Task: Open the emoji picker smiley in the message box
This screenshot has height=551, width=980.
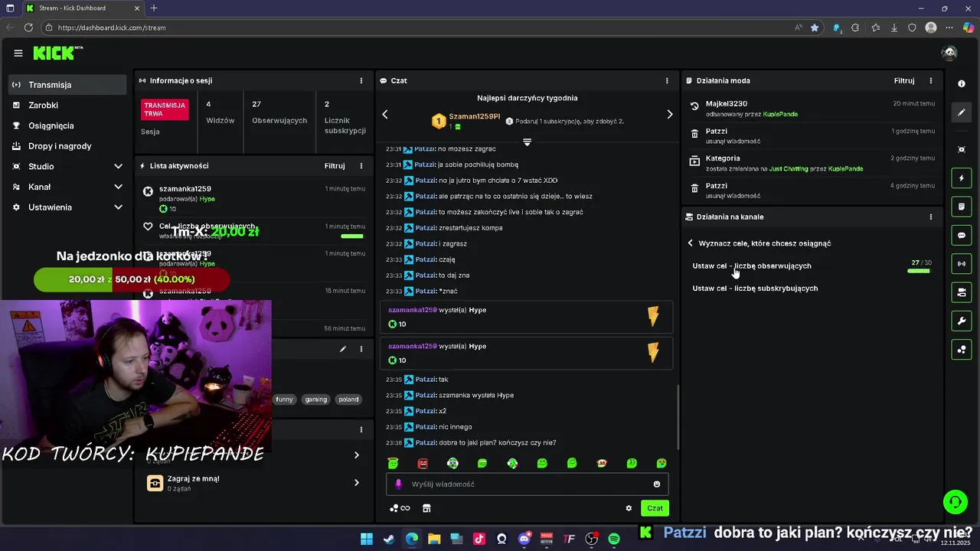Action: 657,484
